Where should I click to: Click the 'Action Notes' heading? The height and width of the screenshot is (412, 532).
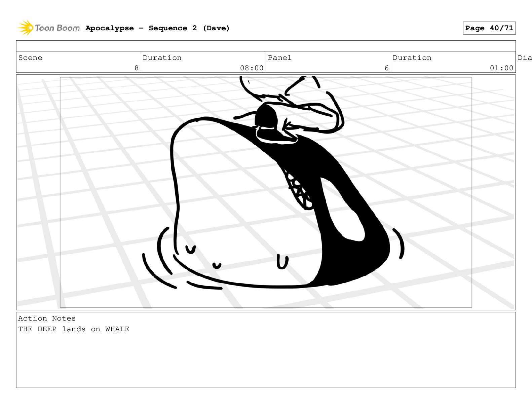[x=47, y=319]
